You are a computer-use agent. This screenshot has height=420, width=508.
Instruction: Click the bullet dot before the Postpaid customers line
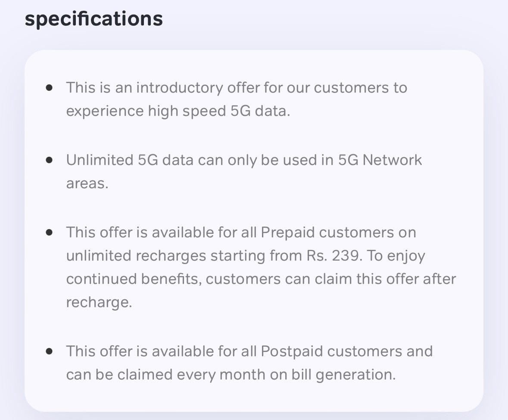pos(49,352)
